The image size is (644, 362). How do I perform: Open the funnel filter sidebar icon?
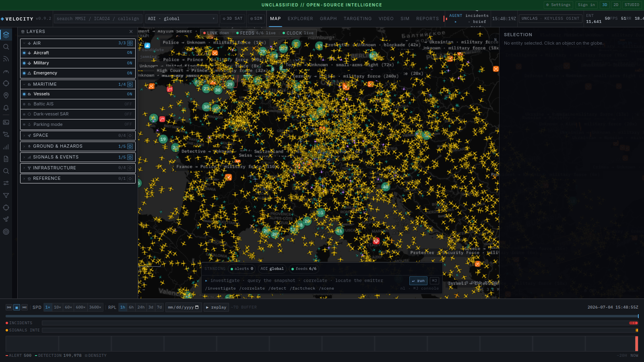click(6, 195)
